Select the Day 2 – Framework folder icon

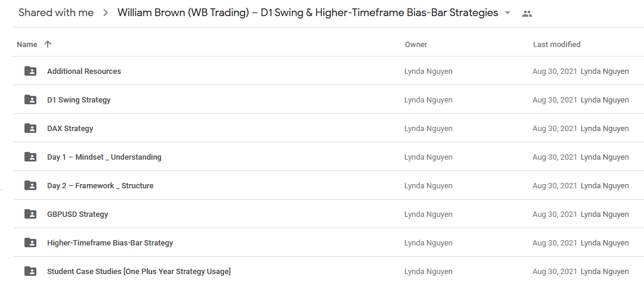click(30, 186)
